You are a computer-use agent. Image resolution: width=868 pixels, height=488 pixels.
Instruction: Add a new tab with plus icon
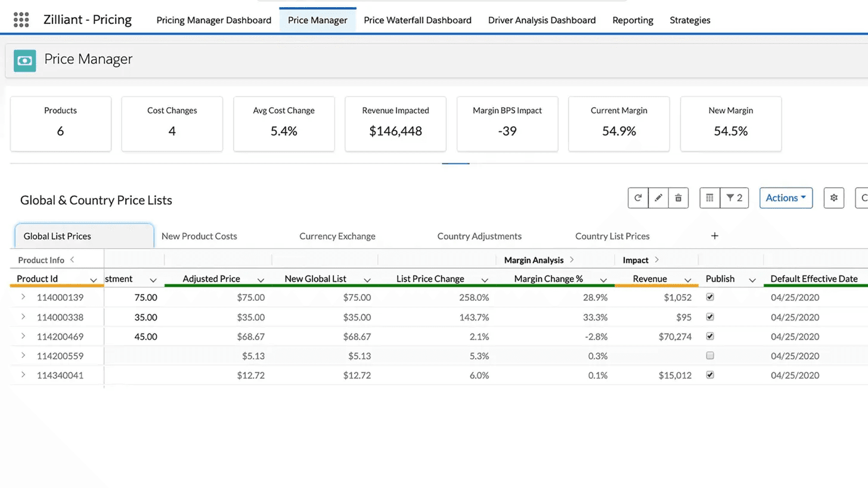(715, 236)
